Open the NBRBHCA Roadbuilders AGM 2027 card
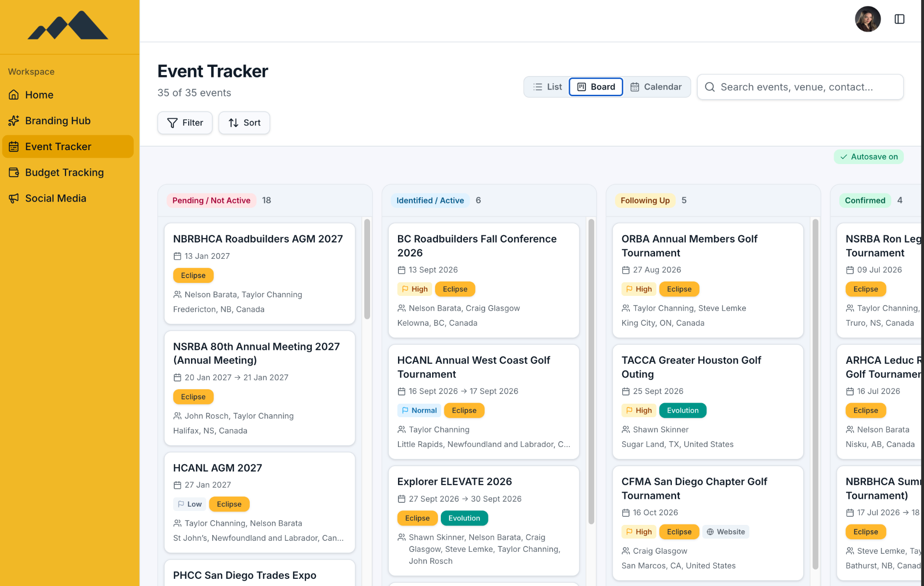The image size is (924, 586). (x=260, y=273)
